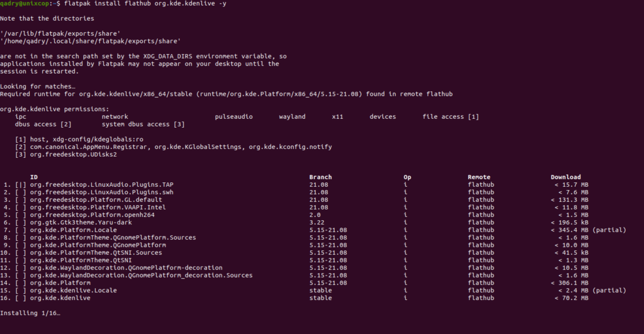Click the 'system dbus access [3]' permission
Image resolution: width=644 pixels, height=334 pixels.
click(143, 124)
